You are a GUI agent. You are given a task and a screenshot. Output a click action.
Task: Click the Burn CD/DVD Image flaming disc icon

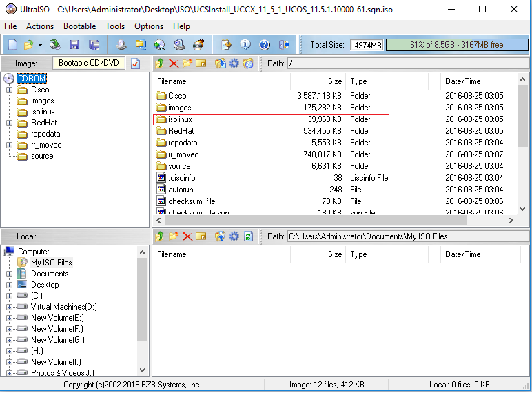click(199, 44)
